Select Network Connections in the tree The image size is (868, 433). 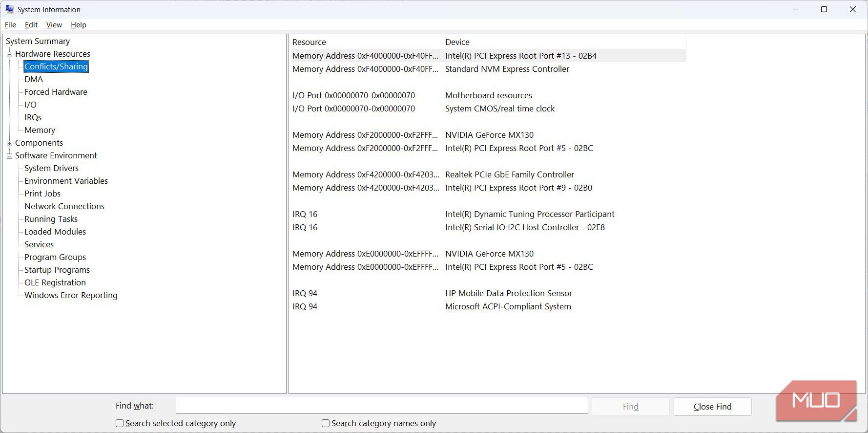point(64,206)
